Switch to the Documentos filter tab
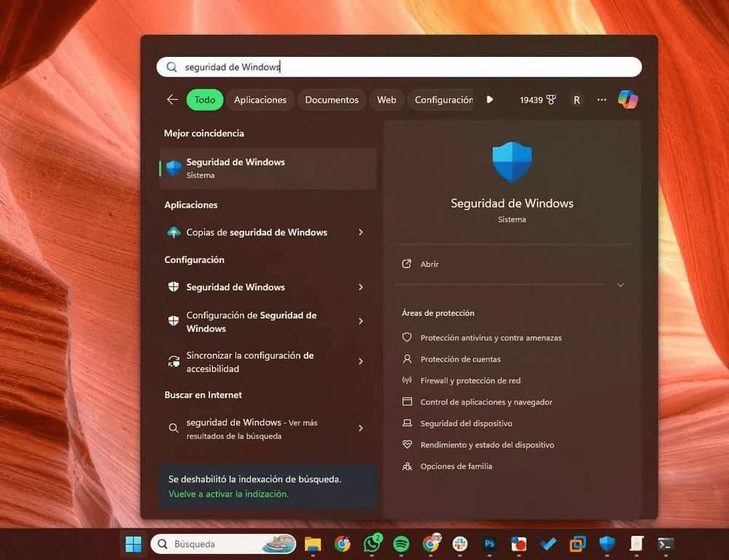This screenshot has width=729, height=560. (x=332, y=100)
